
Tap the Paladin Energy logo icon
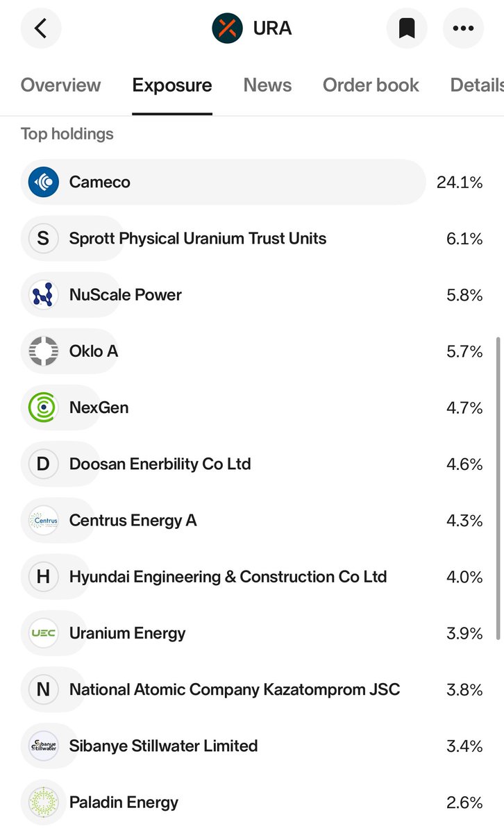point(43,802)
